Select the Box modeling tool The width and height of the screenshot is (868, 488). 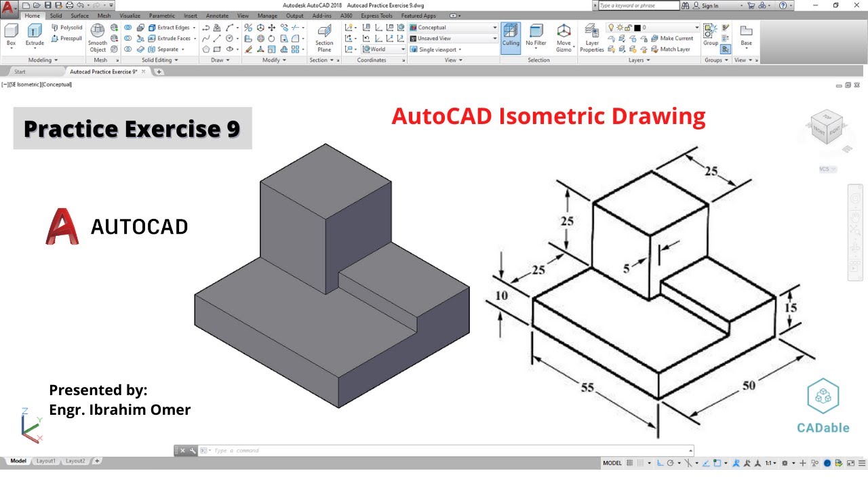point(9,33)
